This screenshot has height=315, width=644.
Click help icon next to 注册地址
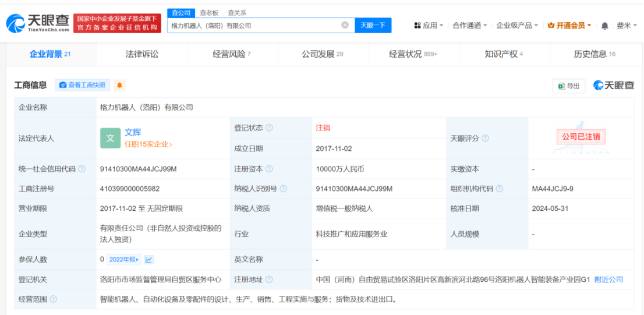point(269,279)
